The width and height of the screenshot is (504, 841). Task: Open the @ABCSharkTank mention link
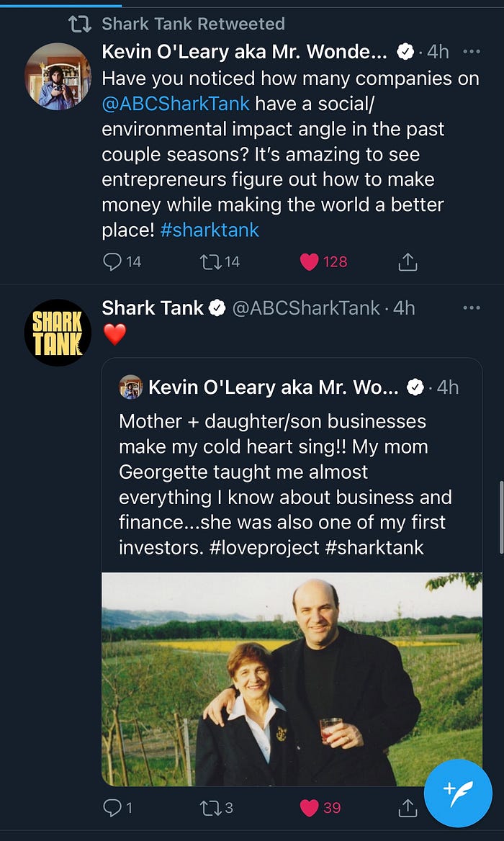(176, 104)
